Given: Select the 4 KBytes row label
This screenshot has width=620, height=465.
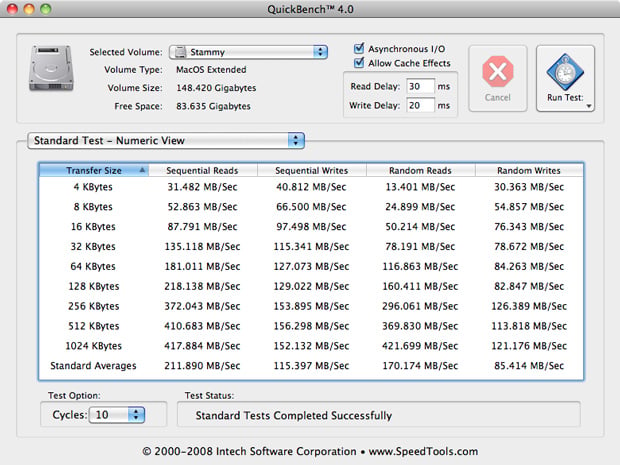Looking at the screenshot, I should [93, 187].
